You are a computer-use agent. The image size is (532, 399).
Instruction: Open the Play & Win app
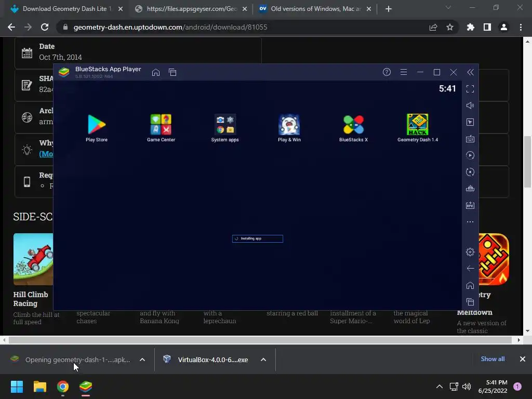(289, 128)
